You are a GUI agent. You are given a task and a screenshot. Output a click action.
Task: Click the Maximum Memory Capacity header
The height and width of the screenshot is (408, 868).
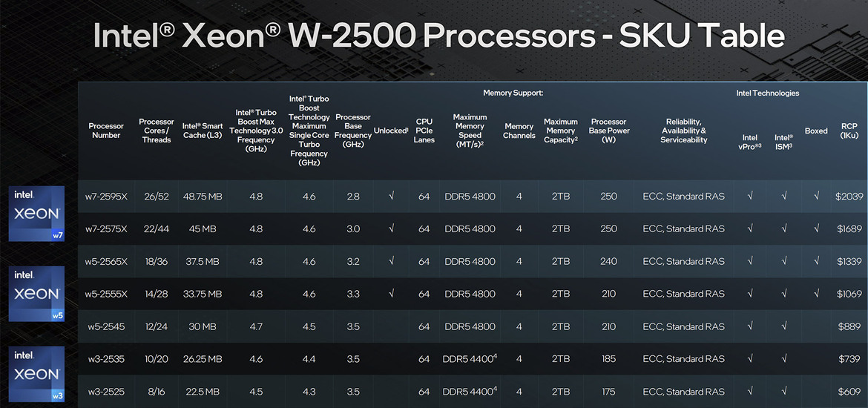coord(561,131)
